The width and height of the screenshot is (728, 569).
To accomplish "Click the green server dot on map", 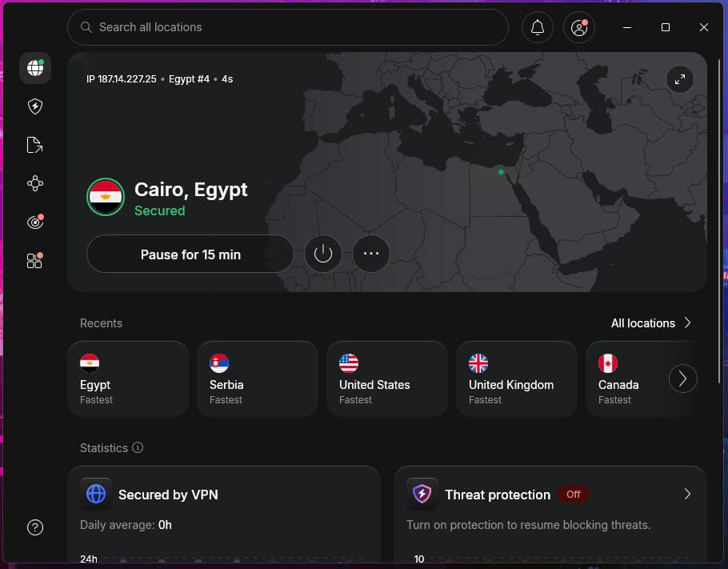I will (x=501, y=172).
